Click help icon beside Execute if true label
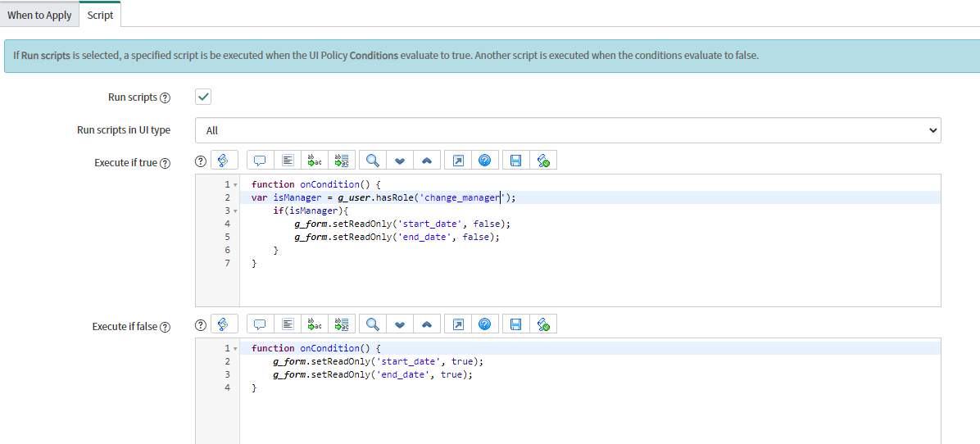 point(165,164)
